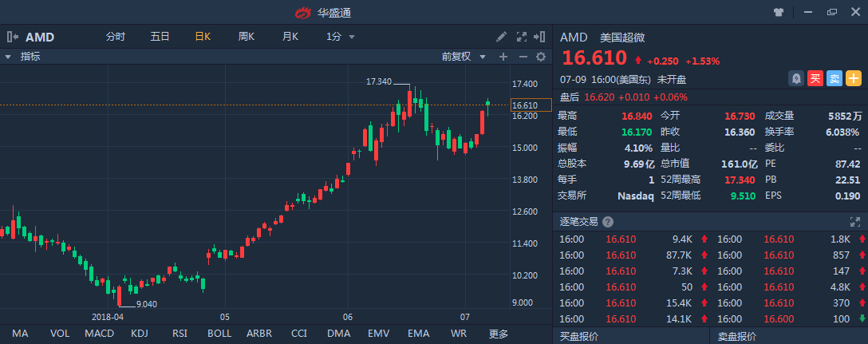Click the 换手率 6.038% value

coord(842,132)
